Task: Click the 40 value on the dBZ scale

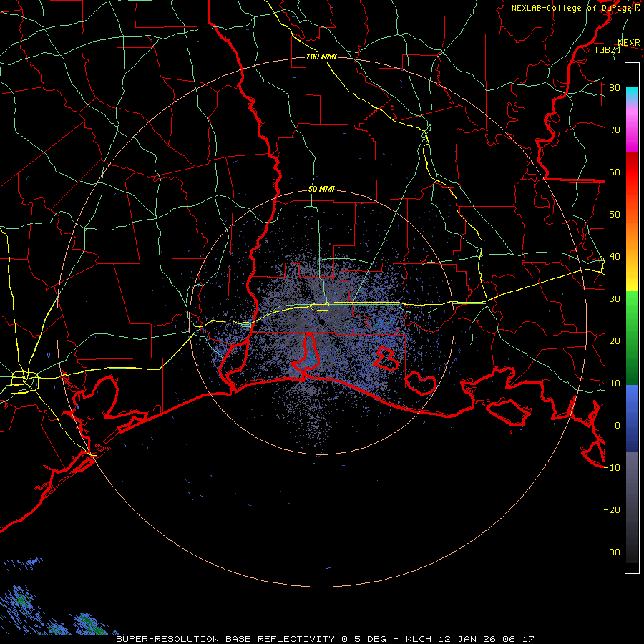Action: click(x=615, y=257)
